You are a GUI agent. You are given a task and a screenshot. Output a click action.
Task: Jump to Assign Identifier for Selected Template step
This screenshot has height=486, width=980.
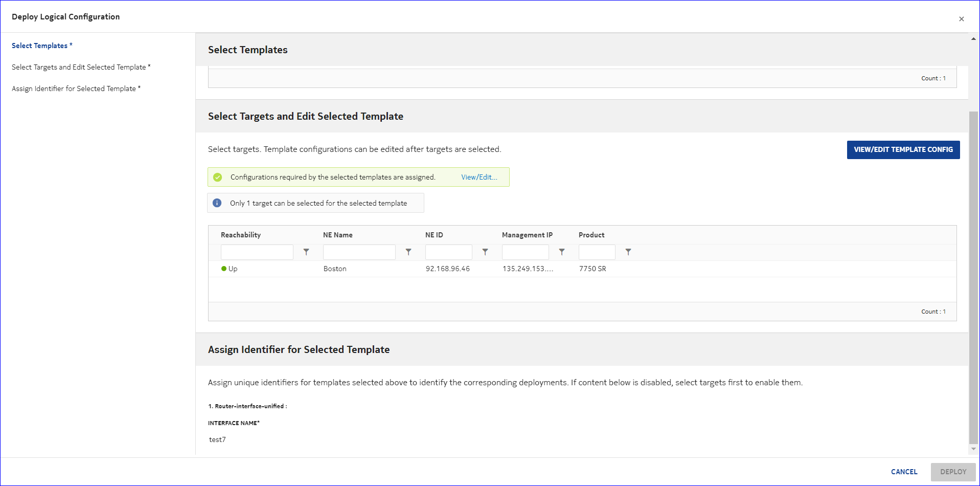pyautogui.click(x=74, y=89)
